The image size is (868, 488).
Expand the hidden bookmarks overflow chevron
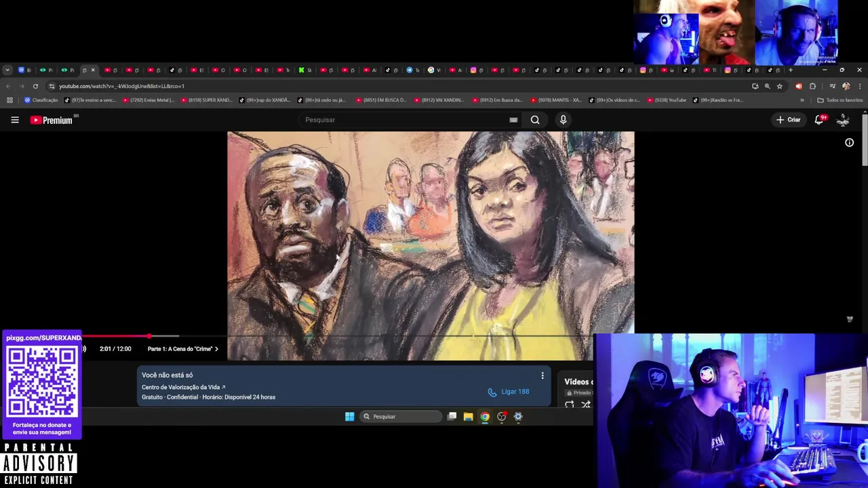tap(802, 100)
